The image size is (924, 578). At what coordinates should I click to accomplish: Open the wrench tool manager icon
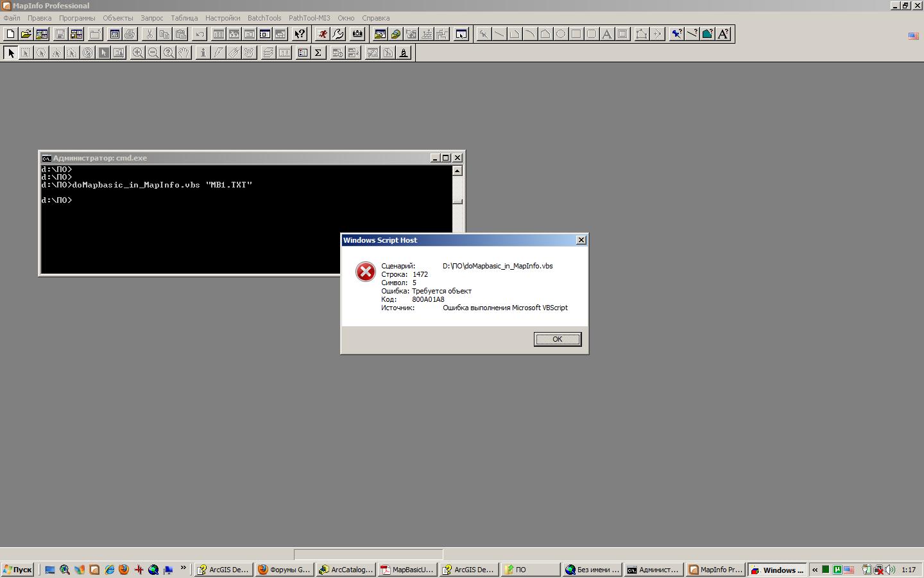pyautogui.click(x=338, y=34)
